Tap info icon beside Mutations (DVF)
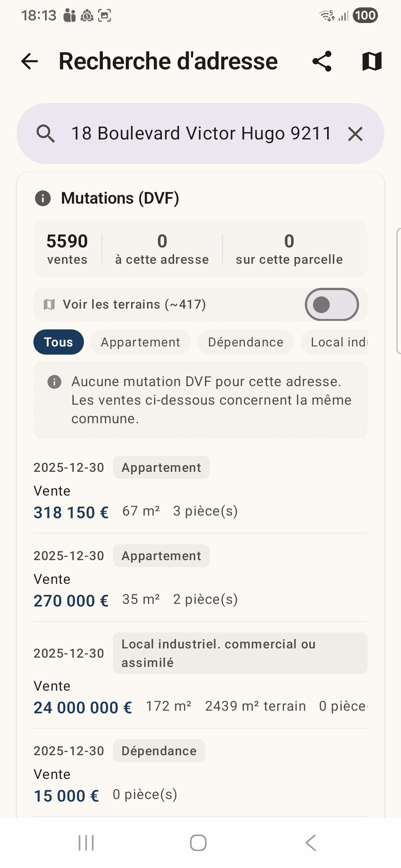The height and width of the screenshot is (868, 401). (43, 198)
